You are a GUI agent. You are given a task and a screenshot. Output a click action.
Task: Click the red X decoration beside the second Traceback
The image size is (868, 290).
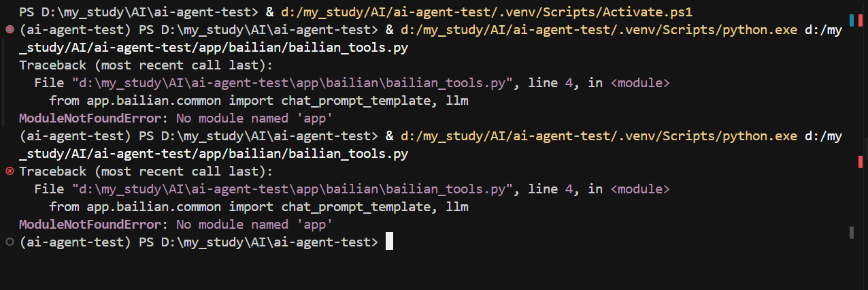click(x=10, y=171)
